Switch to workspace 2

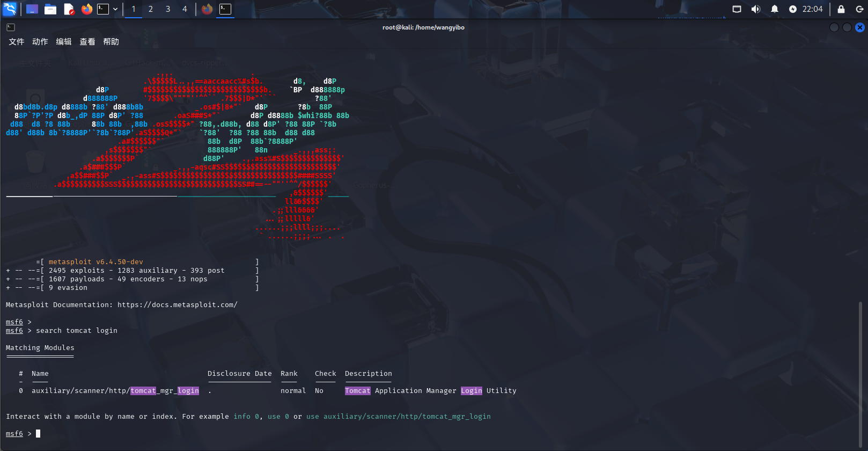pos(151,9)
